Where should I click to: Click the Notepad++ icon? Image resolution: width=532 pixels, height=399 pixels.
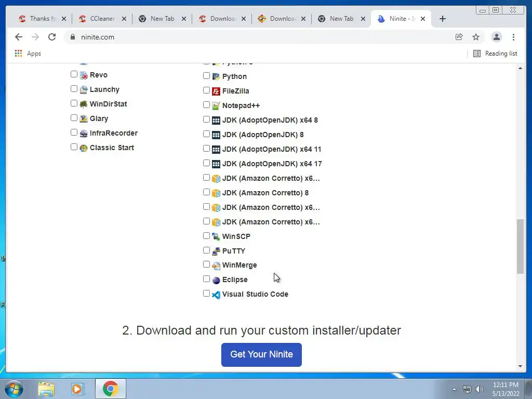pos(216,106)
